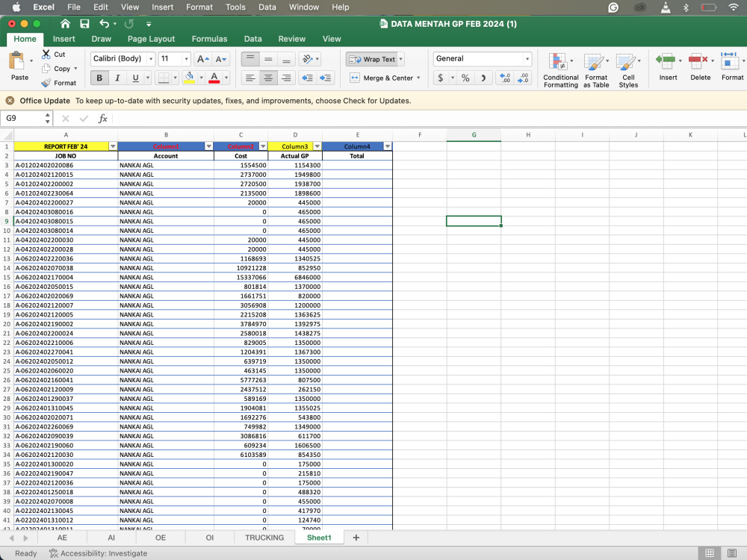This screenshot has height=560, width=747.
Task: Align text right
Action: (x=286, y=78)
